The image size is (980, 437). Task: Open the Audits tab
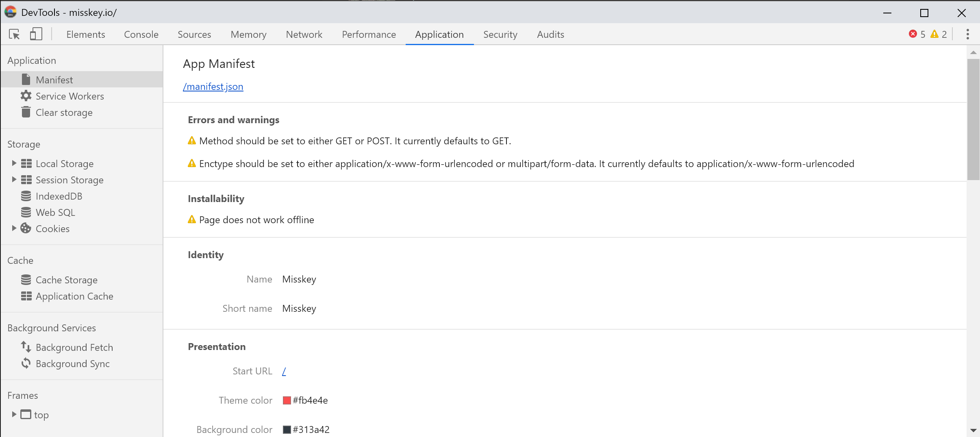(x=550, y=35)
